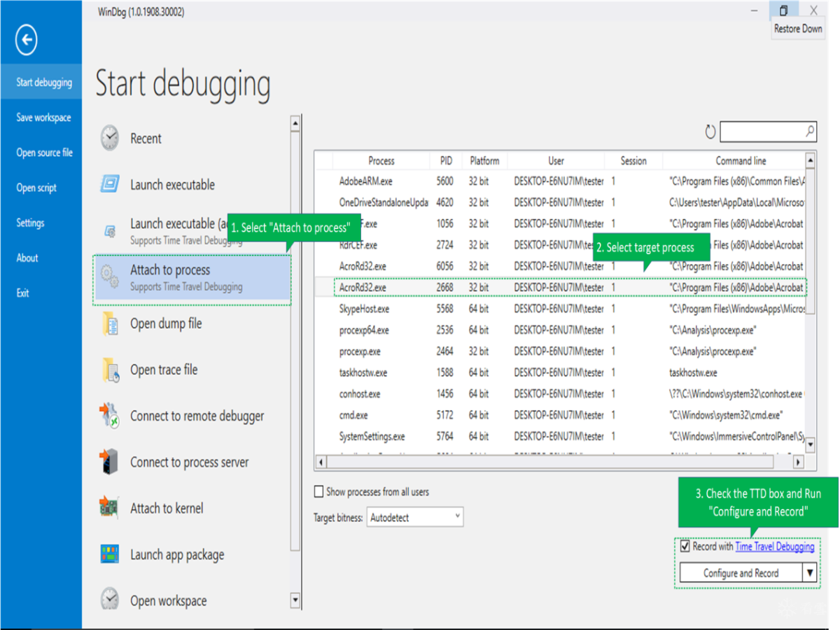The height and width of the screenshot is (630, 840).
Task: Click the options list scroll up arrow
Action: (295, 124)
